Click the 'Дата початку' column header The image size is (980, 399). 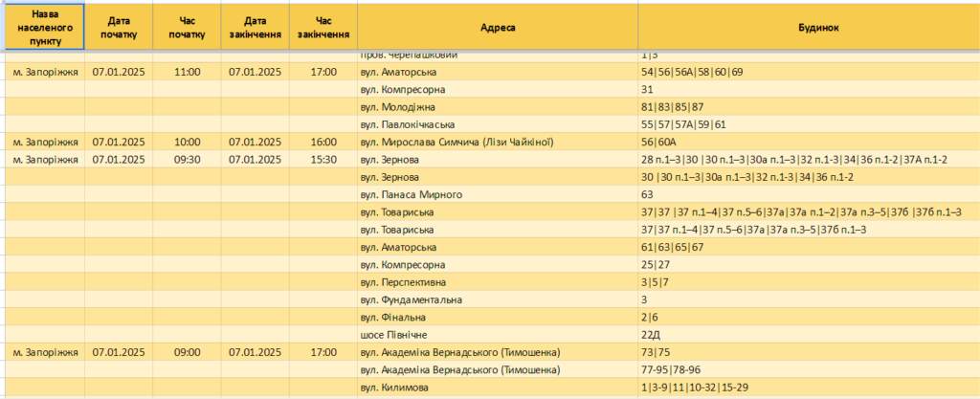point(119,28)
